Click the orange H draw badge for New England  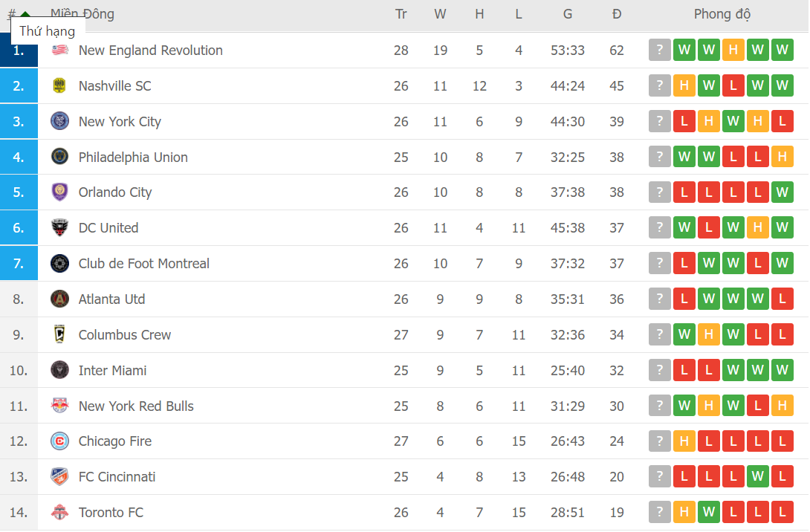point(733,51)
